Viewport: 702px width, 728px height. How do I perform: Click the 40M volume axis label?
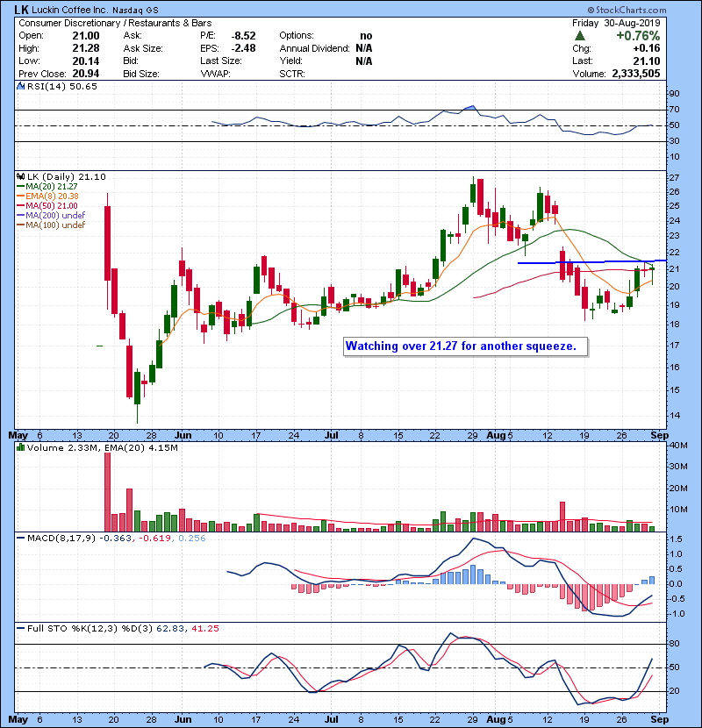click(x=678, y=446)
